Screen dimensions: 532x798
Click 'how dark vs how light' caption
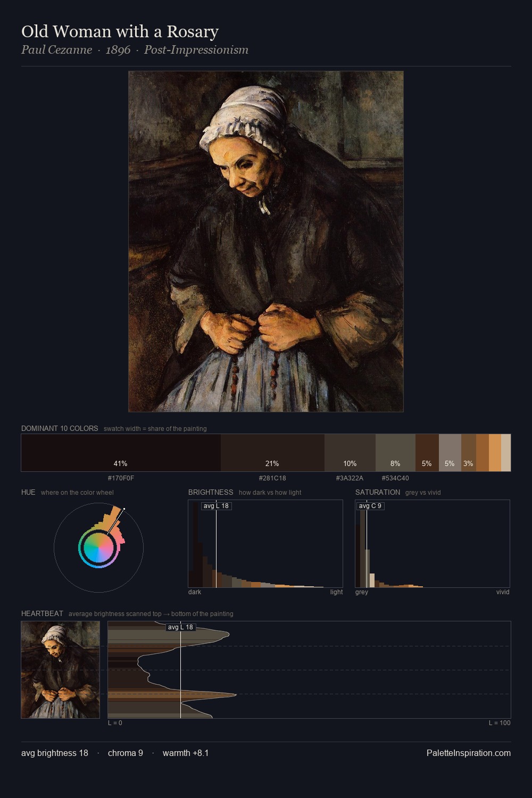pyautogui.click(x=270, y=493)
